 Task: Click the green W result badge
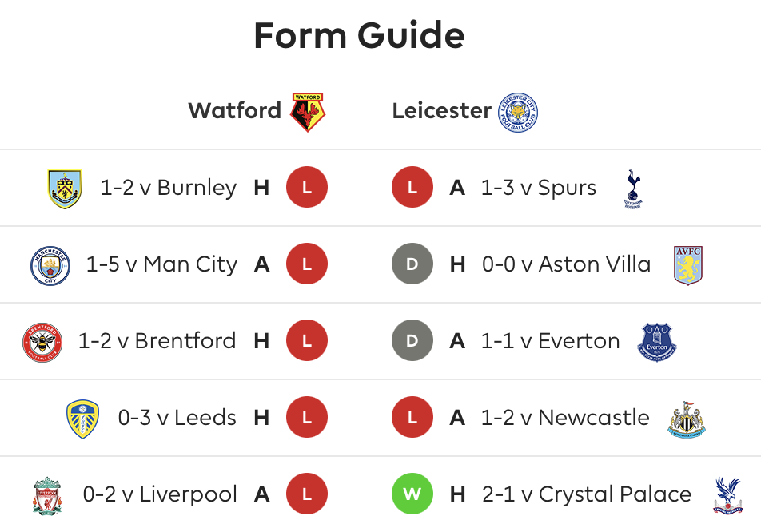click(x=412, y=494)
